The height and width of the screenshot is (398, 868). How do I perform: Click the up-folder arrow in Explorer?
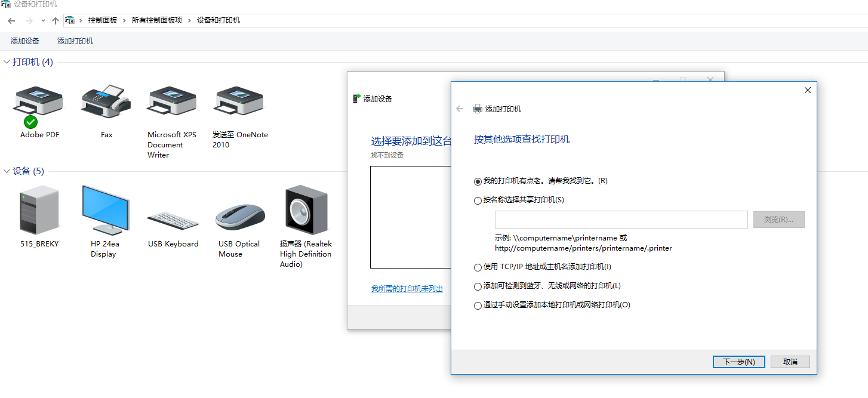(56, 20)
